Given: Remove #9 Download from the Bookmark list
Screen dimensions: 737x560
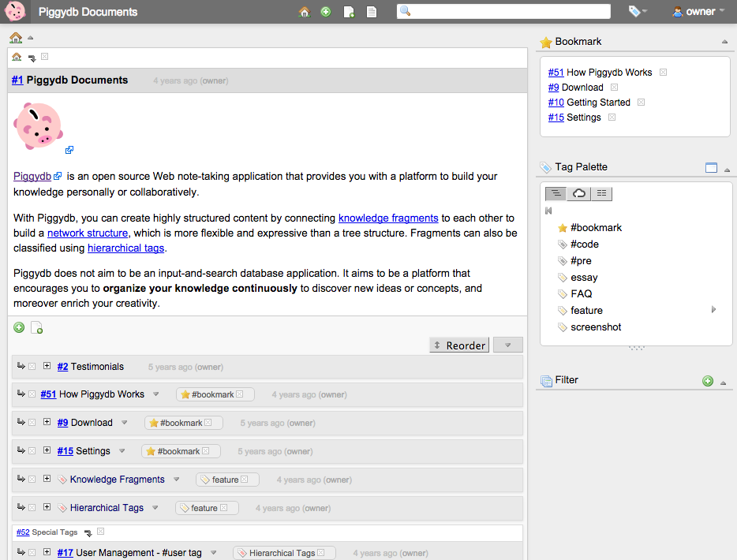Looking at the screenshot, I should pos(615,88).
